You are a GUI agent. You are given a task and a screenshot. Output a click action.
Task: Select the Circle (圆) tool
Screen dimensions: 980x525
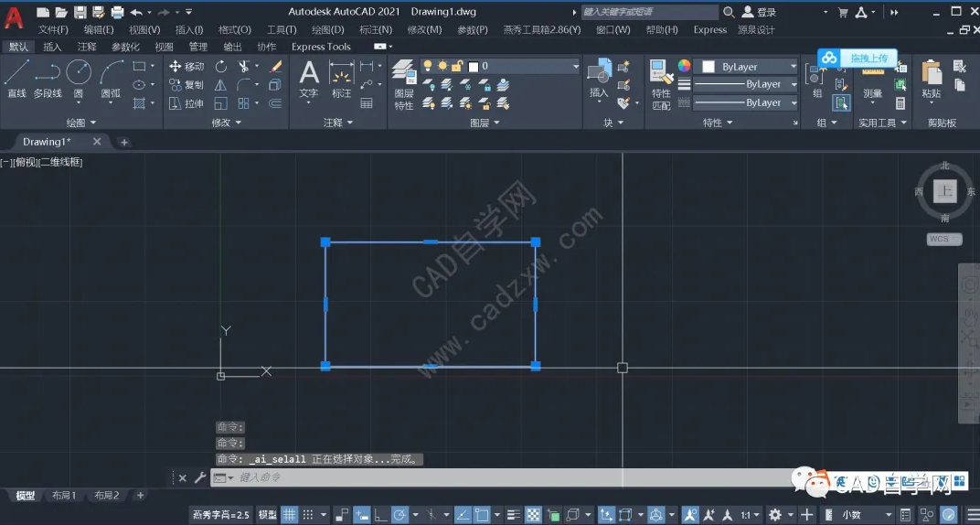point(79,78)
